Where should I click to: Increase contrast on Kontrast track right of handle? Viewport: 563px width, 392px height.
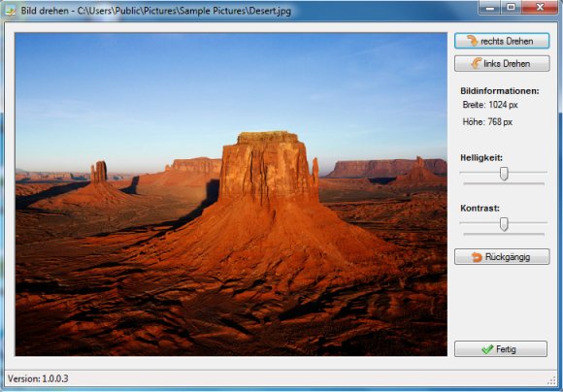point(527,222)
